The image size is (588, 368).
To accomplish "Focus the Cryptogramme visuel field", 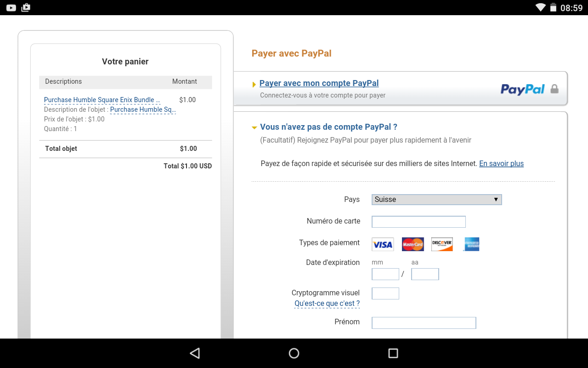I will (385, 293).
